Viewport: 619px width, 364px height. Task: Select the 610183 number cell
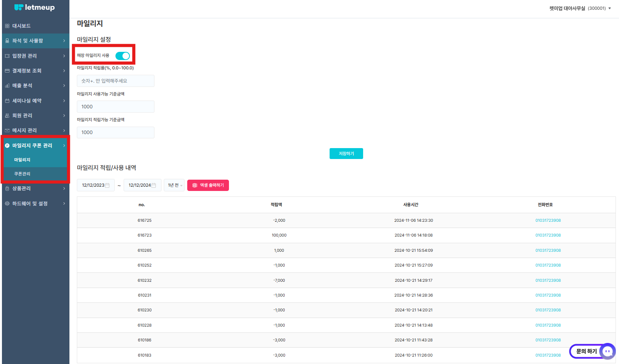[x=144, y=355]
